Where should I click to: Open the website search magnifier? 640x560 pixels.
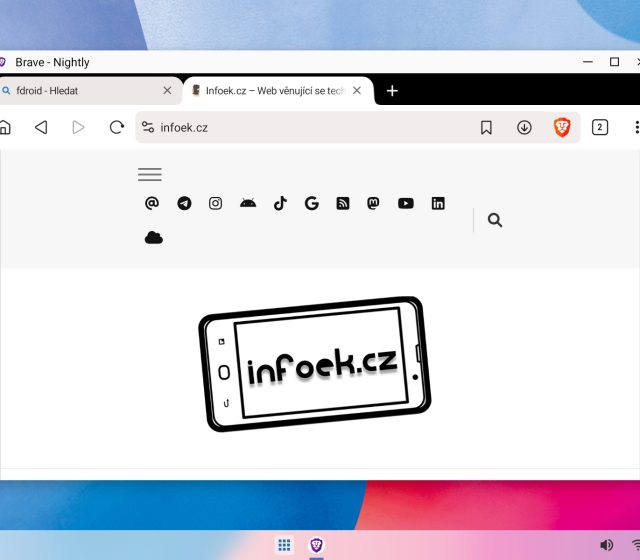[x=495, y=220]
